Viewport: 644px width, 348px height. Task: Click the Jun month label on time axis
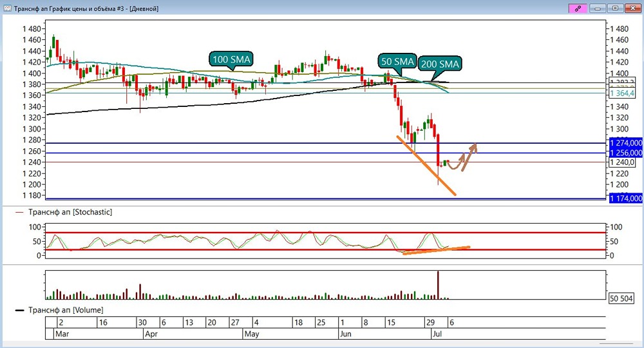[345, 334]
